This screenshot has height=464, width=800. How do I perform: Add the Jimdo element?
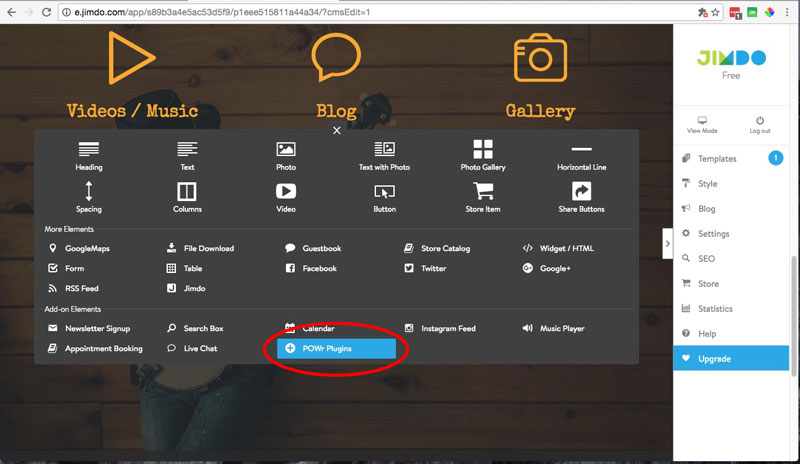186,288
